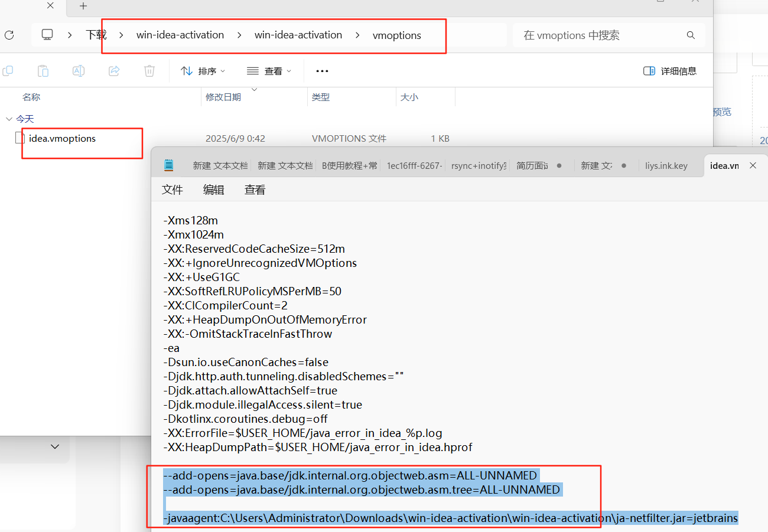
Task: Expand chevron between monitor icon and 下载
Action: pyautogui.click(x=70, y=35)
